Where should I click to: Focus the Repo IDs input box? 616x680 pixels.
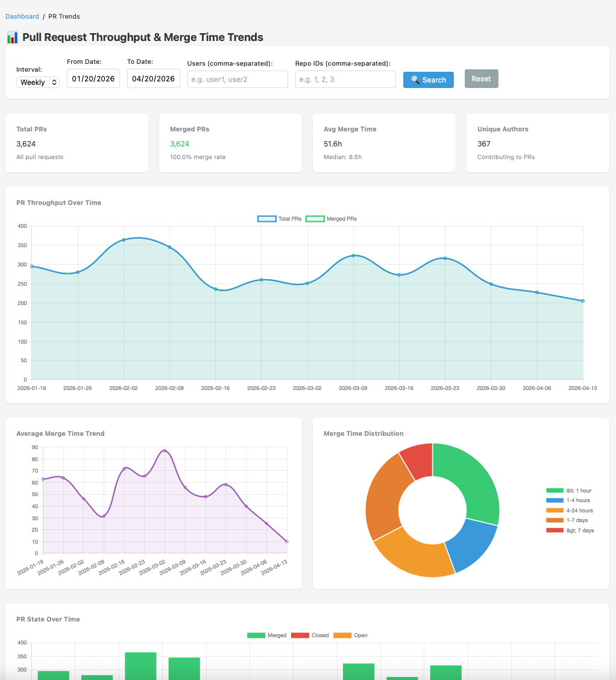click(345, 80)
